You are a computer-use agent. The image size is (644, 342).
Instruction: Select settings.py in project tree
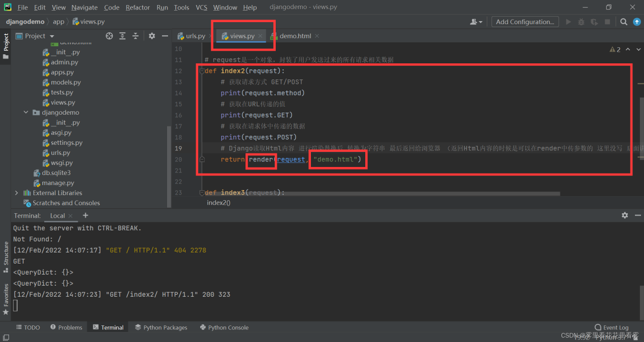pyautogui.click(x=66, y=143)
